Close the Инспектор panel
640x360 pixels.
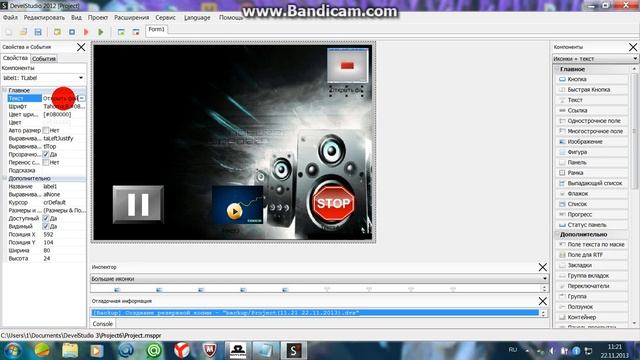[542, 267]
